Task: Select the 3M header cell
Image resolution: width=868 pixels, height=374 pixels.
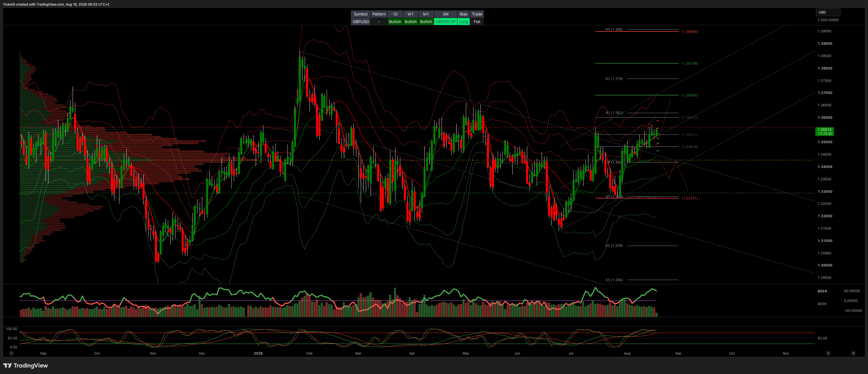Action: [x=446, y=14]
